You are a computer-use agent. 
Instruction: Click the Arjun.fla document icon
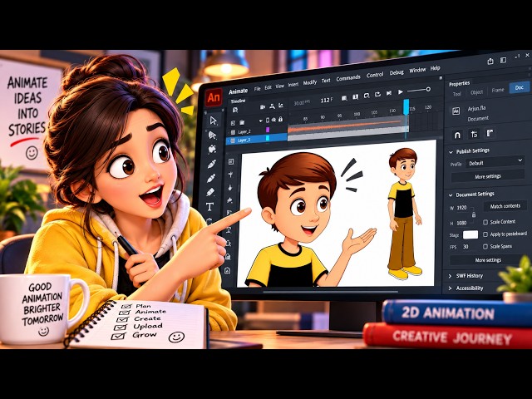click(456, 111)
